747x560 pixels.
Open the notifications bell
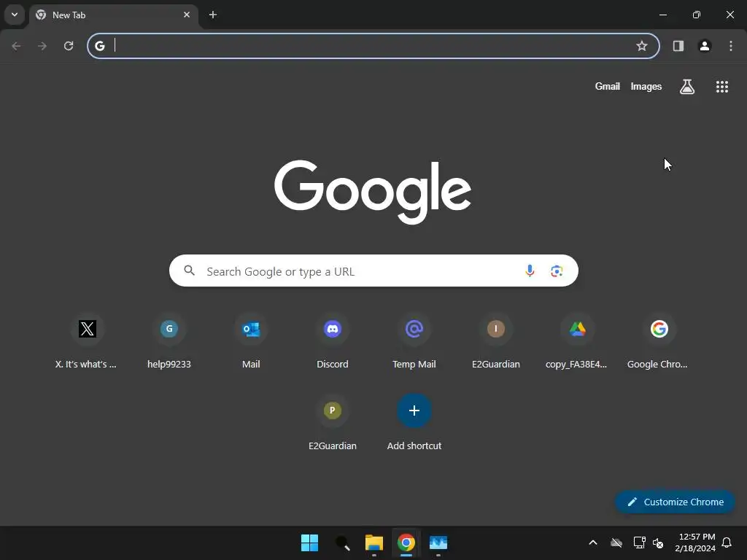727,542
